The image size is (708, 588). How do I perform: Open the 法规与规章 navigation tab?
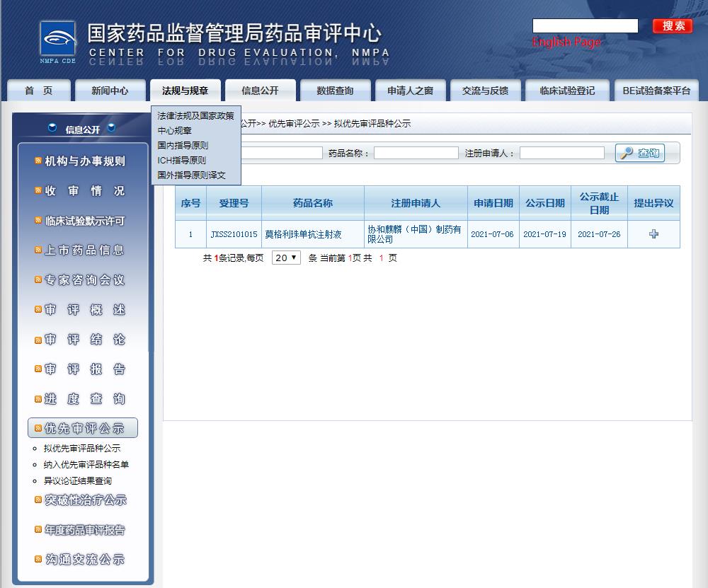185,91
